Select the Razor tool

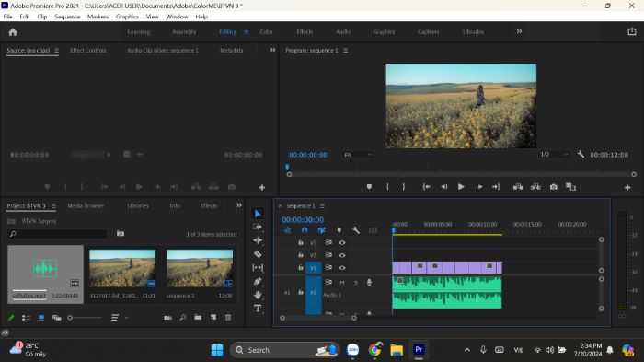pos(258,254)
